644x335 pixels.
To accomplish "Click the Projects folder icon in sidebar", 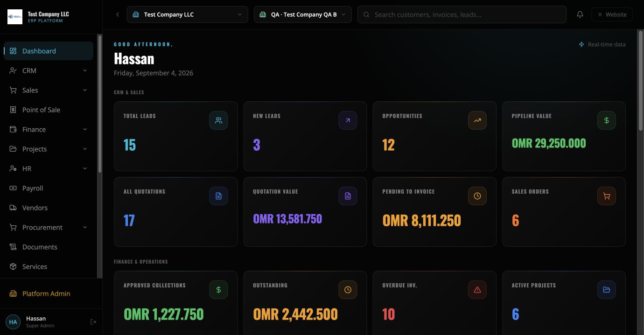I will click(13, 149).
